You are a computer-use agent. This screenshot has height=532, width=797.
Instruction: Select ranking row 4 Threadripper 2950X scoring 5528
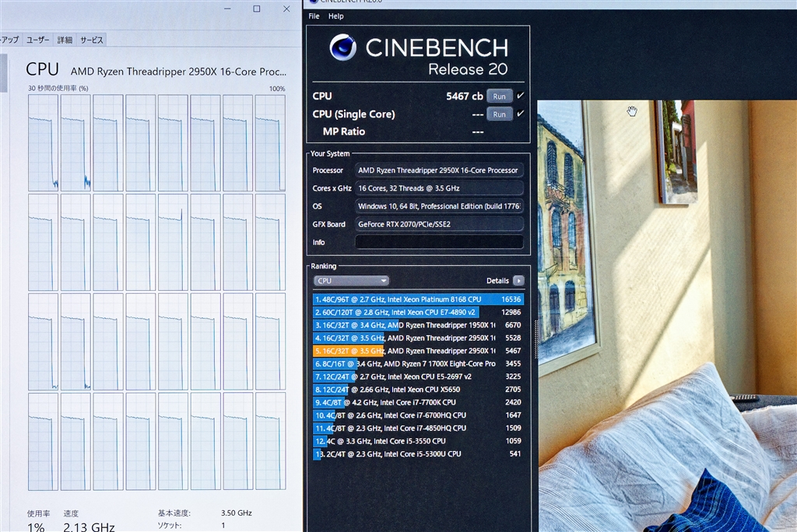pos(418,338)
